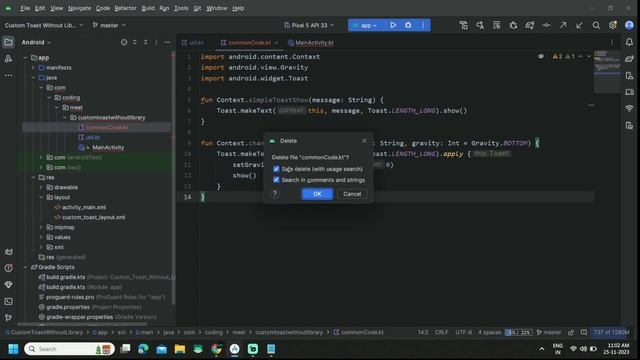Open the Windows Start menu
The image size is (640, 360).
pos(13,349)
